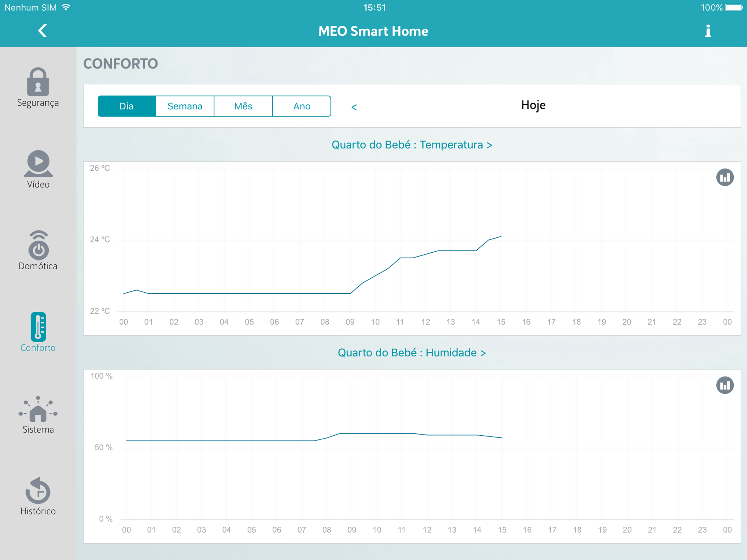Expand Quarto do Bebé : Humidade
The width and height of the screenshot is (747, 560).
tap(412, 353)
